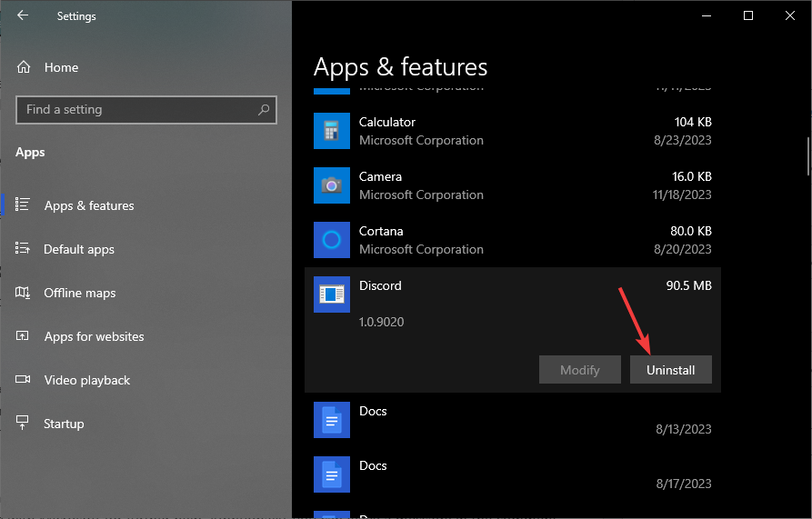This screenshot has height=519, width=812.
Task: Click the Cortana app icon
Action: 332,240
